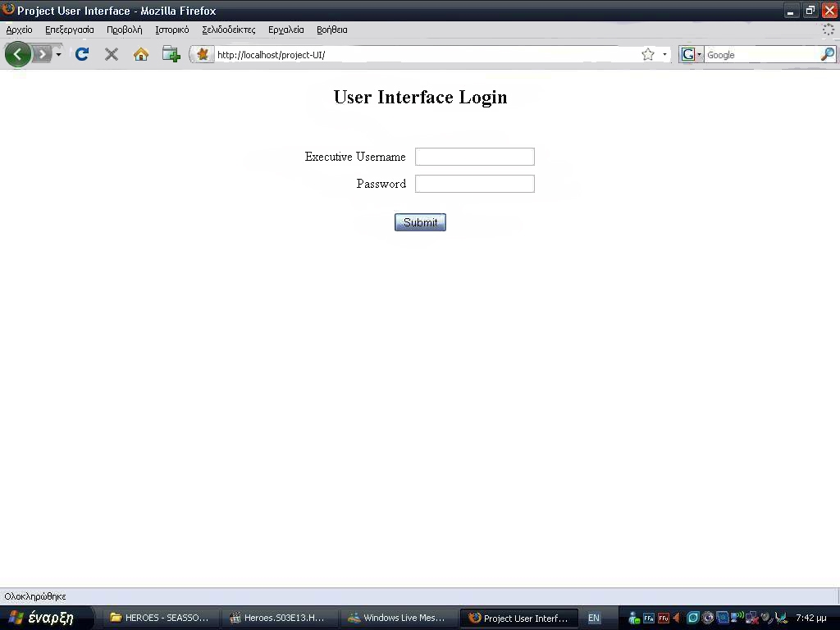
Task: Click the EN language indicator
Action: point(594,618)
